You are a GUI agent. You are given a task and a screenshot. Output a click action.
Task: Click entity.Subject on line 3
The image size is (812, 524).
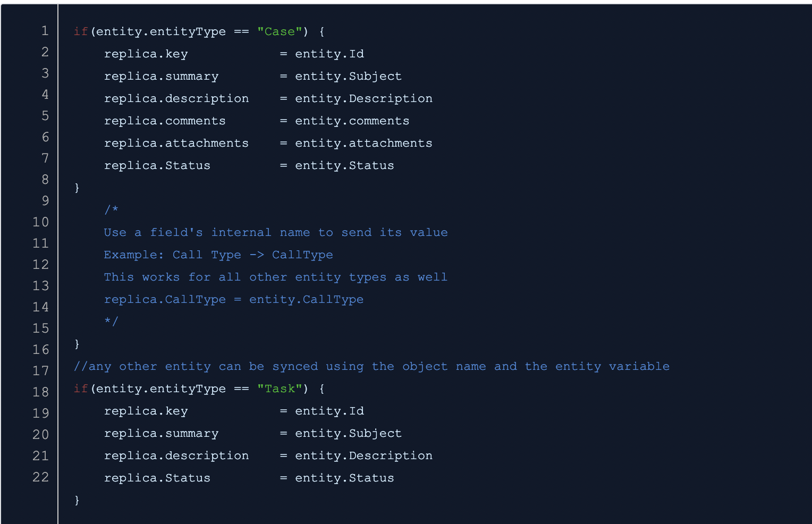point(348,77)
